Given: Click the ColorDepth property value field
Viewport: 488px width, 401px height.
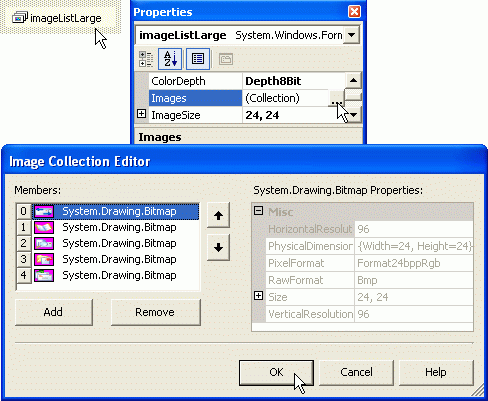Looking at the screenshot, I should pos(294,81).
